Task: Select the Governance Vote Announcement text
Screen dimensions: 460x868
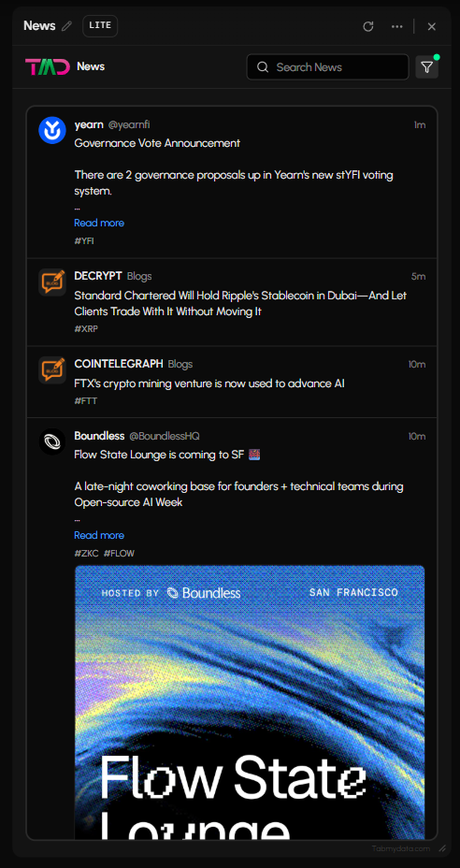Action: point(157,143)
